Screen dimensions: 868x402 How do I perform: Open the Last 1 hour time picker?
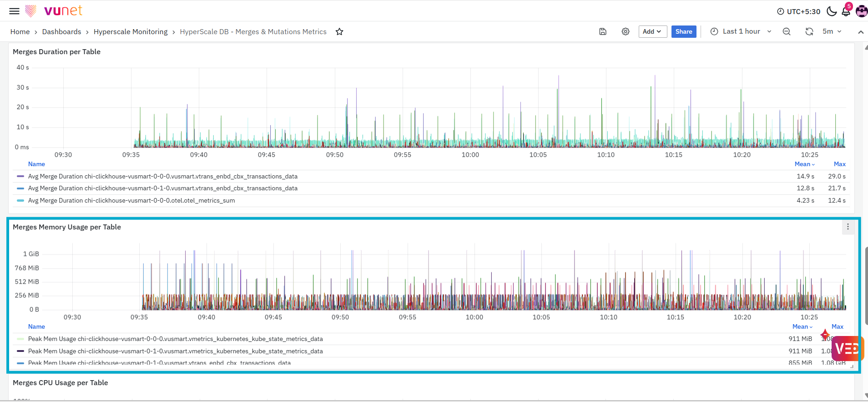741,31
